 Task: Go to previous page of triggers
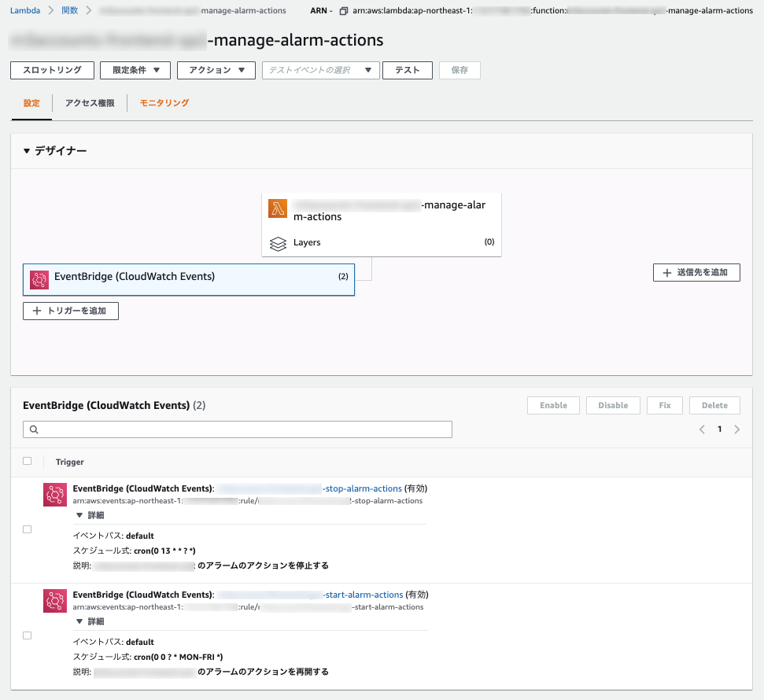(x=702, y=429)
